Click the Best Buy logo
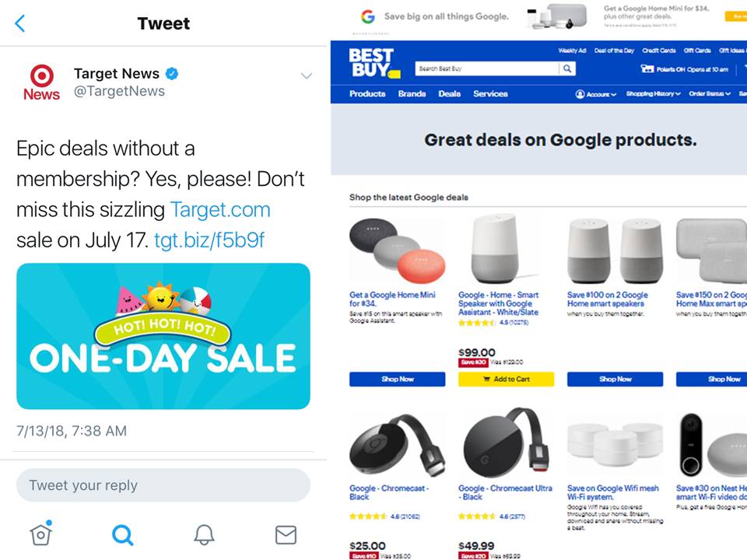The image size is (747, 560). point(374,63)
